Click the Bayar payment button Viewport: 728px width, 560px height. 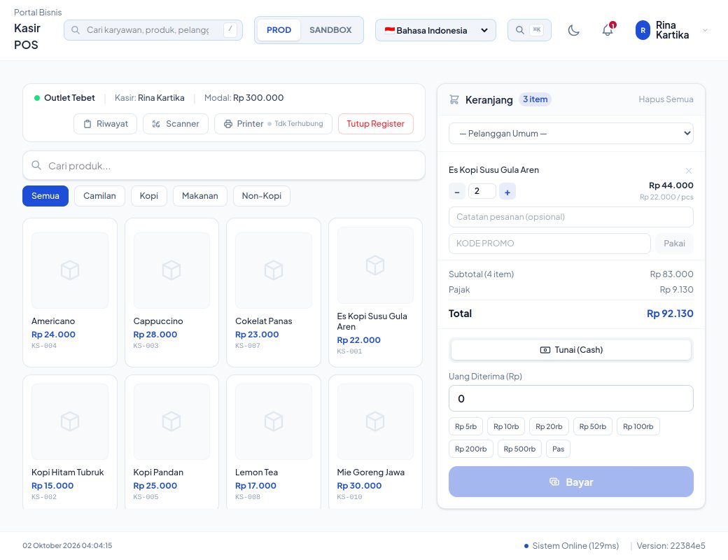pyautogui.click(x=571, y=482)
